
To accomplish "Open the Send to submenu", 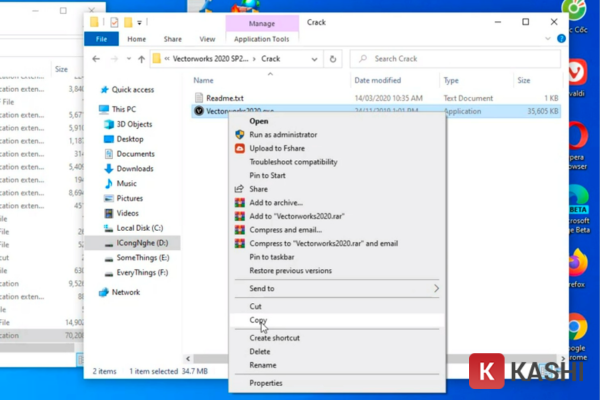I will pos(337,289).
